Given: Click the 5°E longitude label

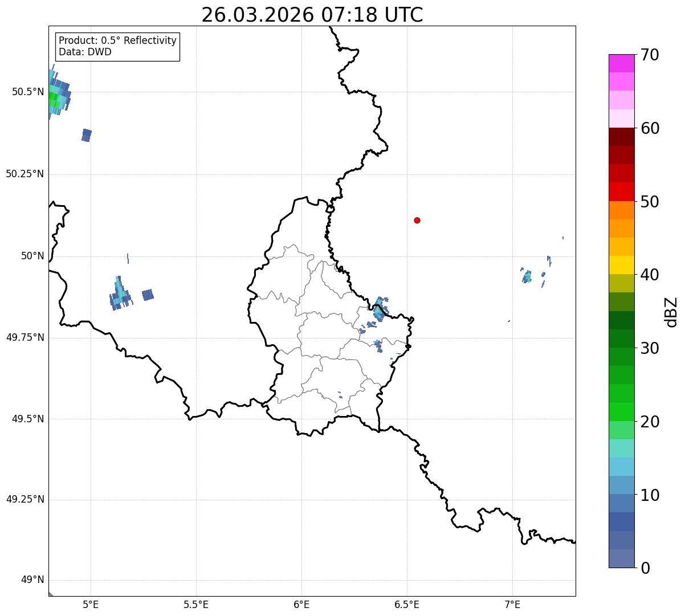Looking at the screenshot, I should tap(91, 604).
